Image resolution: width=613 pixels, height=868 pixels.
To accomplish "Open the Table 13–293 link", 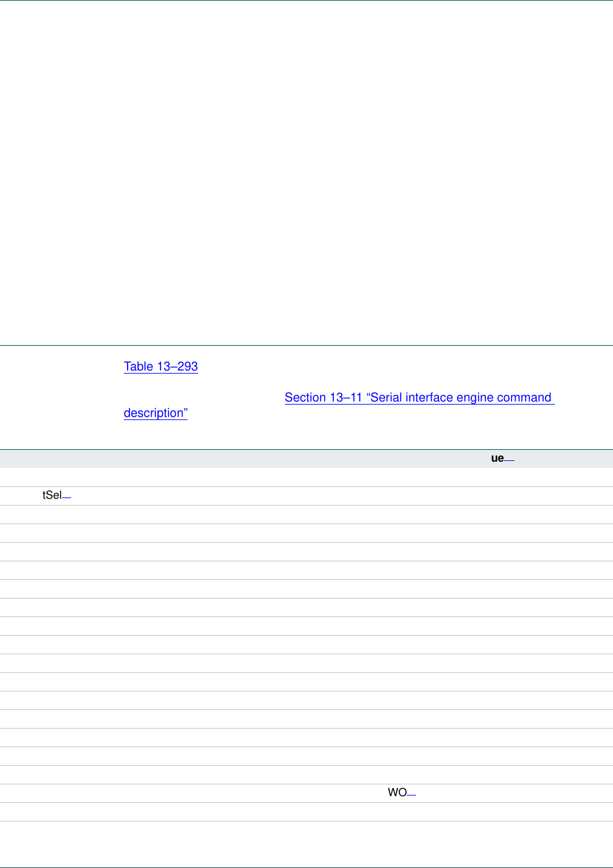I will pyautogui.click(x=160, y=366).
